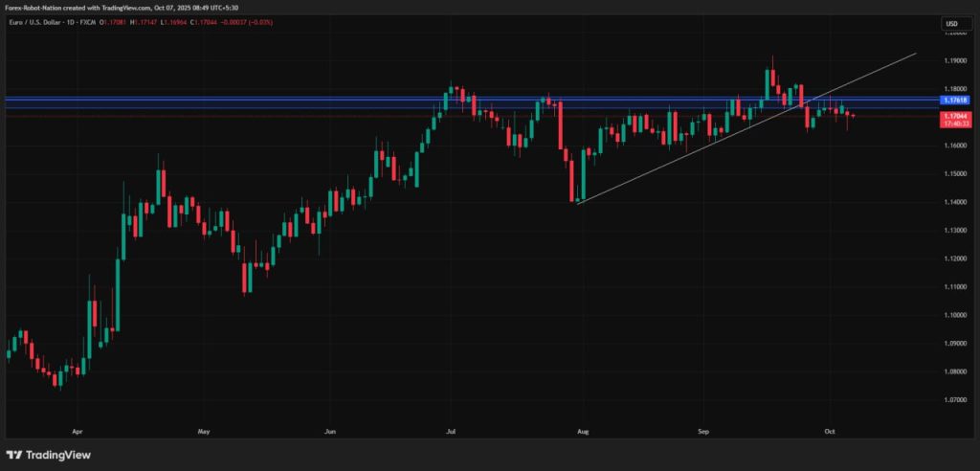Click the 1.10000 level on price scale

click(953, 315)
